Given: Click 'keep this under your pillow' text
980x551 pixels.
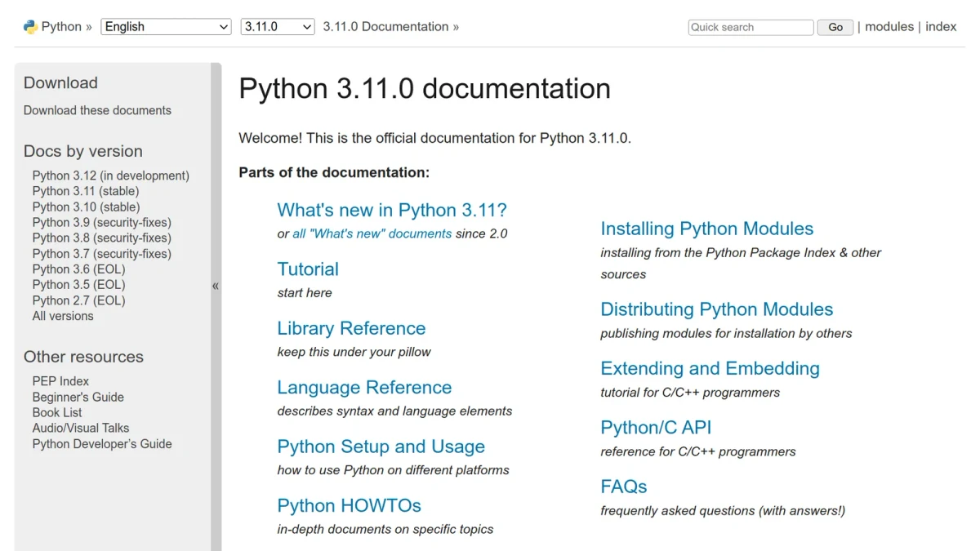Looking at the screenshot, I should (354, 352).
